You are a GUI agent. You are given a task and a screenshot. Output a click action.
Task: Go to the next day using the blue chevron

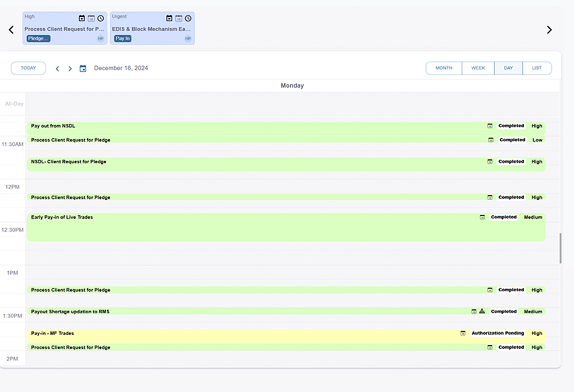click(x=70, y=69)
